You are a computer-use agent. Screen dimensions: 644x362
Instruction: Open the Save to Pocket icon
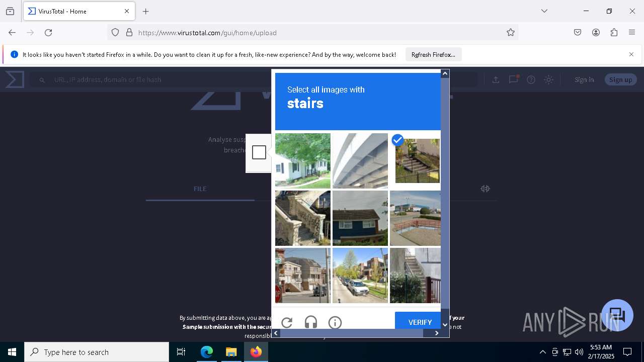pos(578,33)
